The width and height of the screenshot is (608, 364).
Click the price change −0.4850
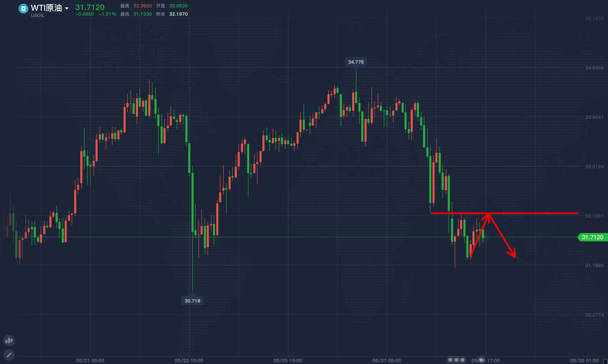point(84,14)
